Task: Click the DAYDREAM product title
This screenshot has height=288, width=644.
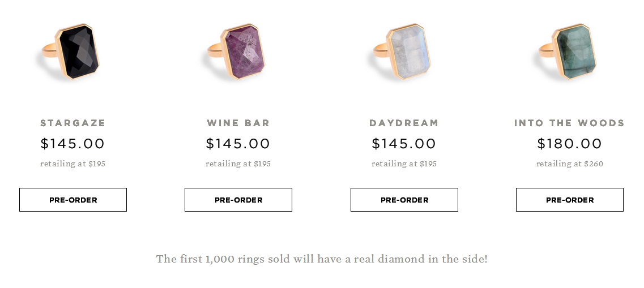Action: tap(404, 123)
